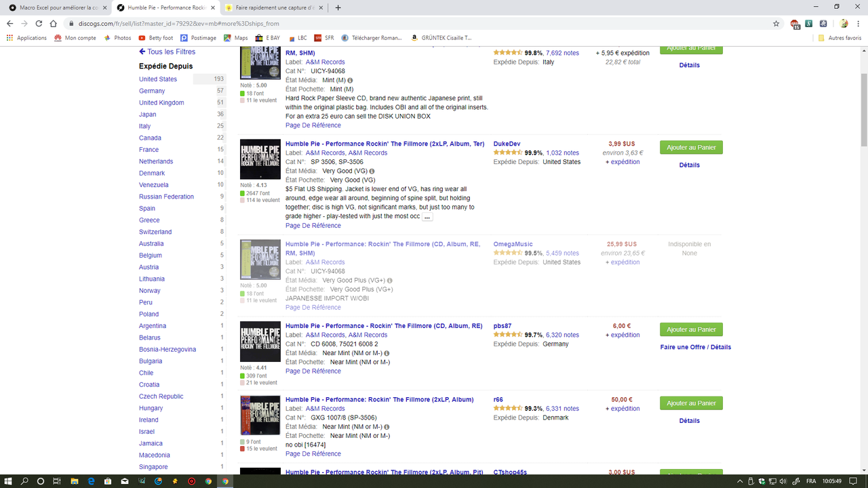The width and height of the screenshot is (868, 488).
Task: Filter listings shipped from France
Action: 149,150
